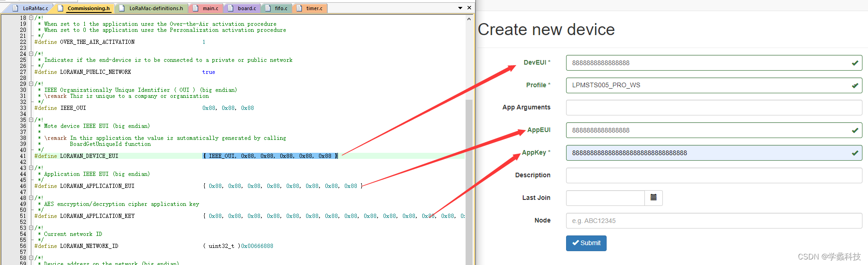Viewport: 868px width, 265px height.
Task: Collapse the comment block at line 58
Action: [x=31, y=258]
